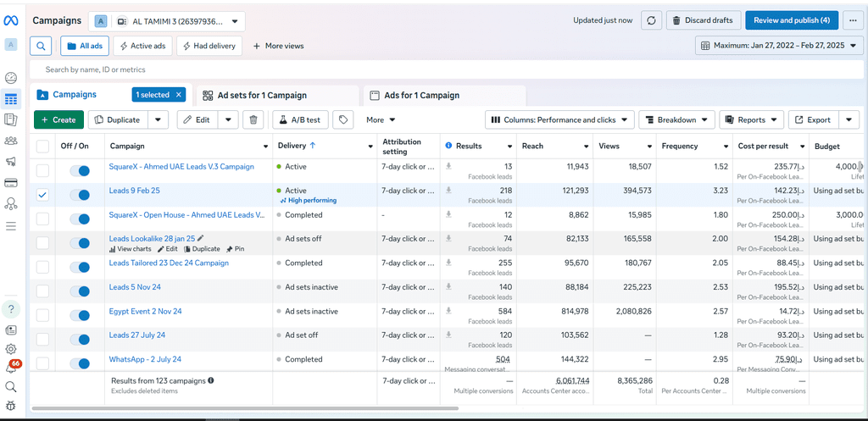This screenshot has width=868, height=421.
Task: Click the tag label icon button
Action: click(x=343, y=119)
